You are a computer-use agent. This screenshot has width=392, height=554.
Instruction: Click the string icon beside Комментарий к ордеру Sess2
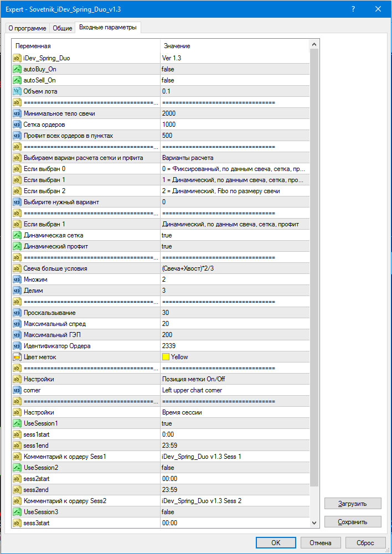coord(17,501)
